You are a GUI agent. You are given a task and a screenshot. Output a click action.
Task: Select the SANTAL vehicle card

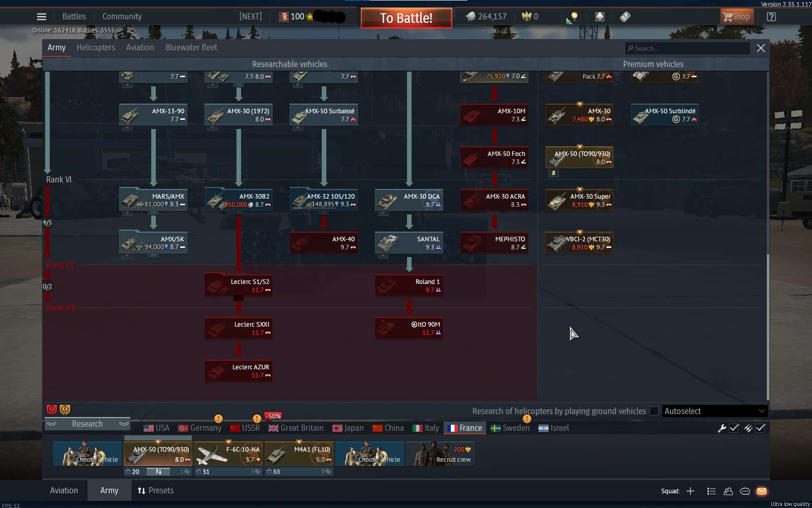pos(409,242)
